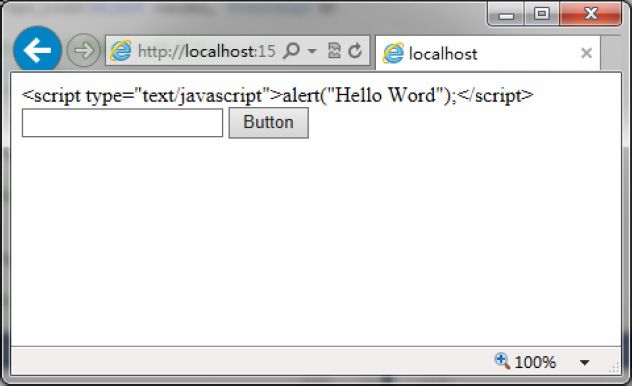Click inside the empty text box
This screenshot has width=632, height=386.
click(x=123, y=123)
